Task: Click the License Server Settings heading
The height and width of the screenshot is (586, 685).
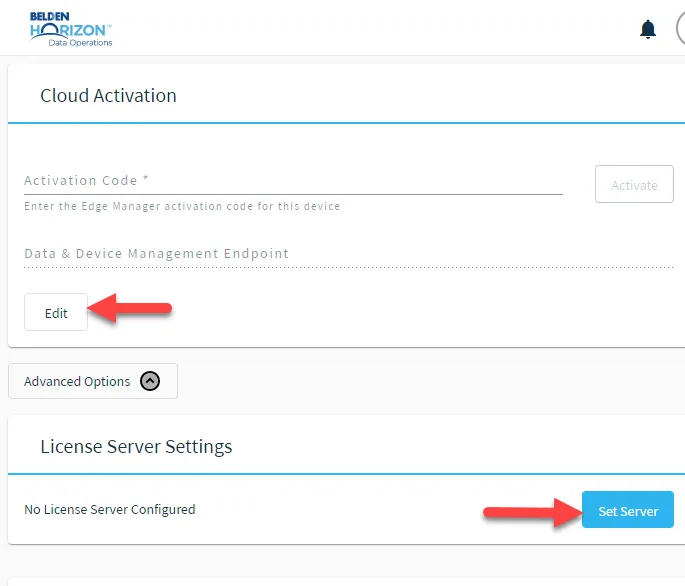Action: pyautogui.click(x=136, y=447)
